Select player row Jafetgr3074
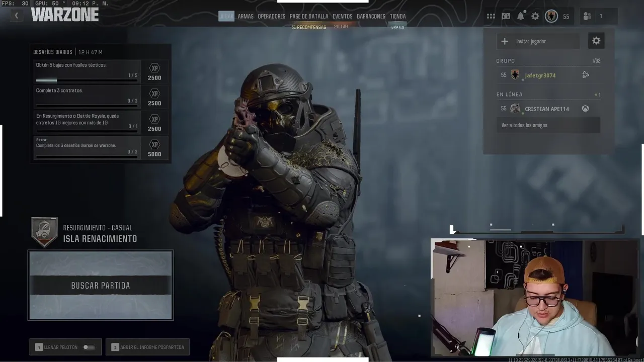The height and width of the screenshot is (362, 644). pyautogui.click(x=548, y=75)
